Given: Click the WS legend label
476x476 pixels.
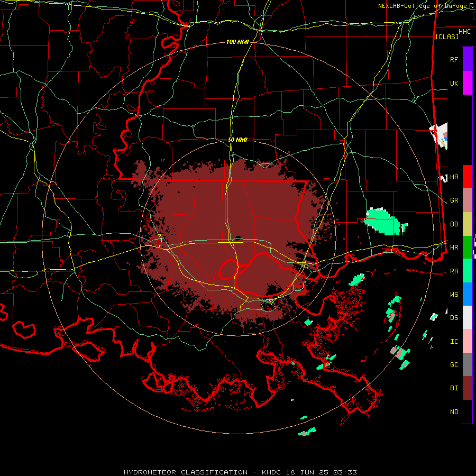Looking at the screenshot, I should pyautogui.click(x=454, y=294).
